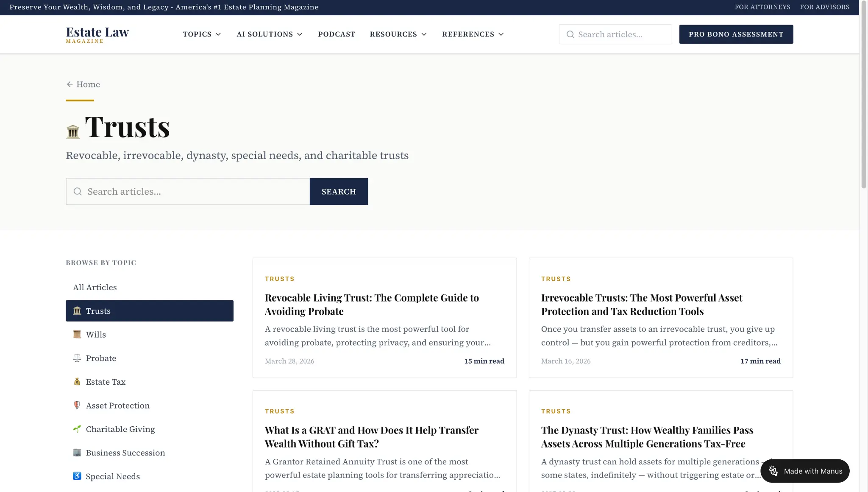Expand the Resources menu chevron
868x492 pixels.
424,34
